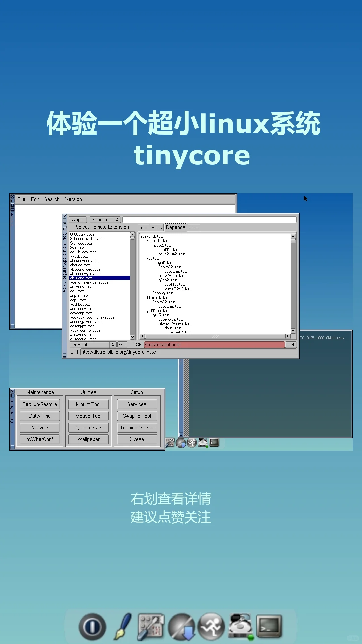Select the Depends tab
The image size is (362, 644).
coord(176,227)
